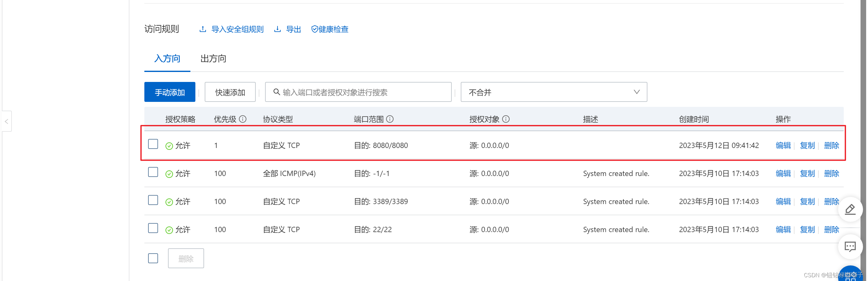
Task: Click the 创建时间 column header
Action: point(694,119)
